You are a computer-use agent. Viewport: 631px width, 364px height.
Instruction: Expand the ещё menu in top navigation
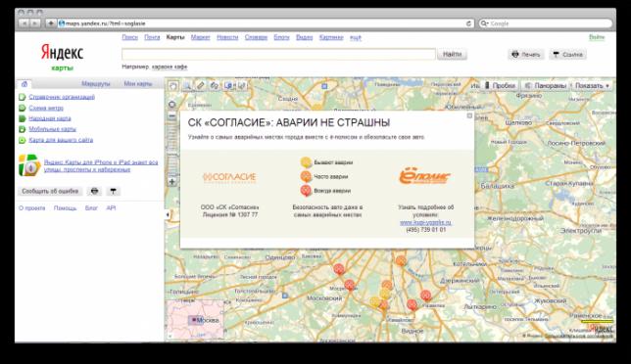355,37
